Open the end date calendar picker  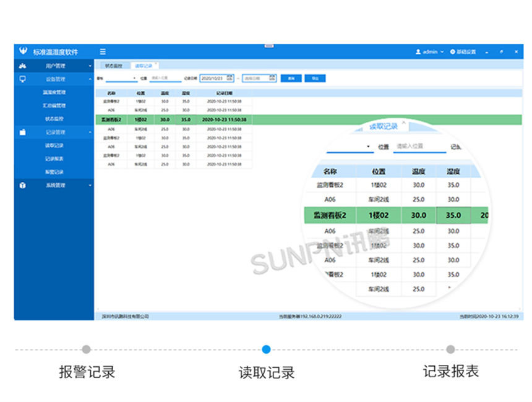pyautogui.click(x=271, y=78)
